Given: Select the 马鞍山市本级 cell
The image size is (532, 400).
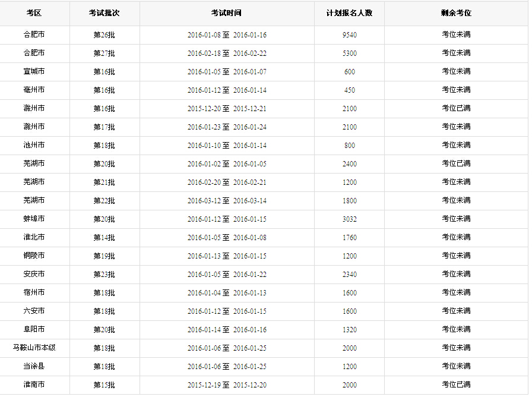Looking at the screenshot, I should tap(34, 348).
